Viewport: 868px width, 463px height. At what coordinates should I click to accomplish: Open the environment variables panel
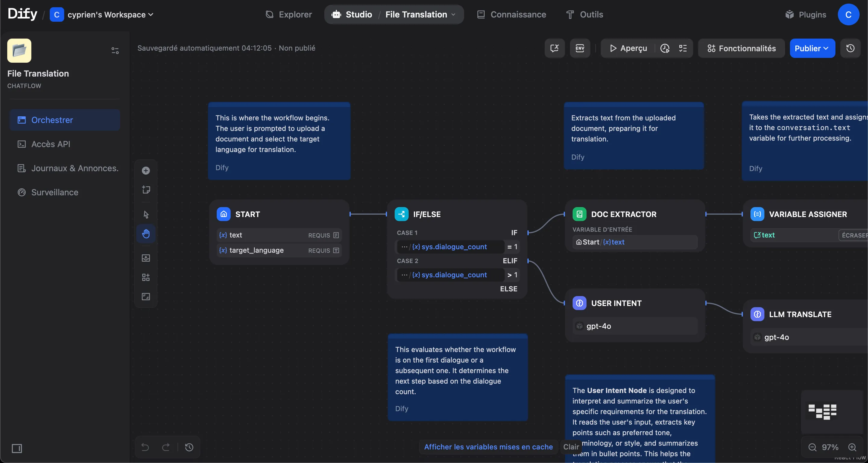pos(580,48)
